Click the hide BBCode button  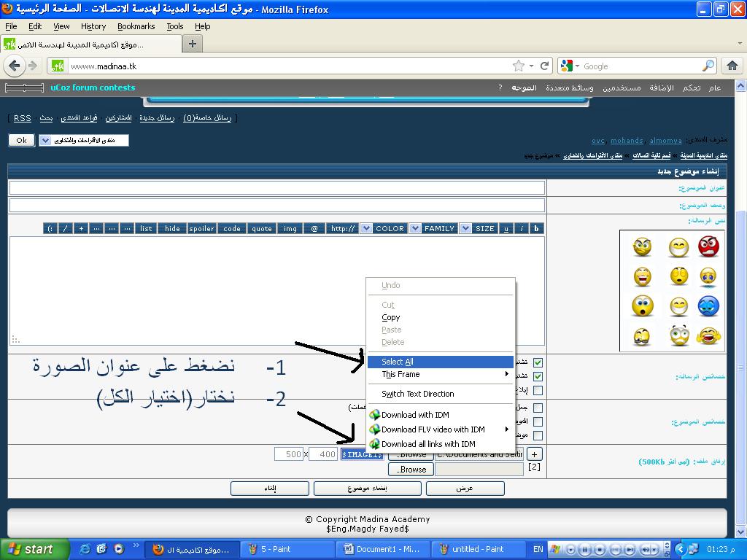tap(172, 228)
